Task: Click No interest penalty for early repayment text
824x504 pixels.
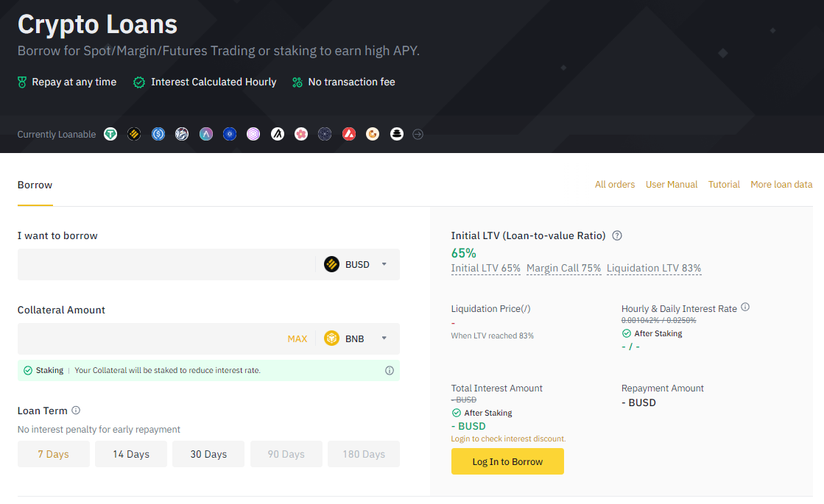Action: [x=99, y=430]
